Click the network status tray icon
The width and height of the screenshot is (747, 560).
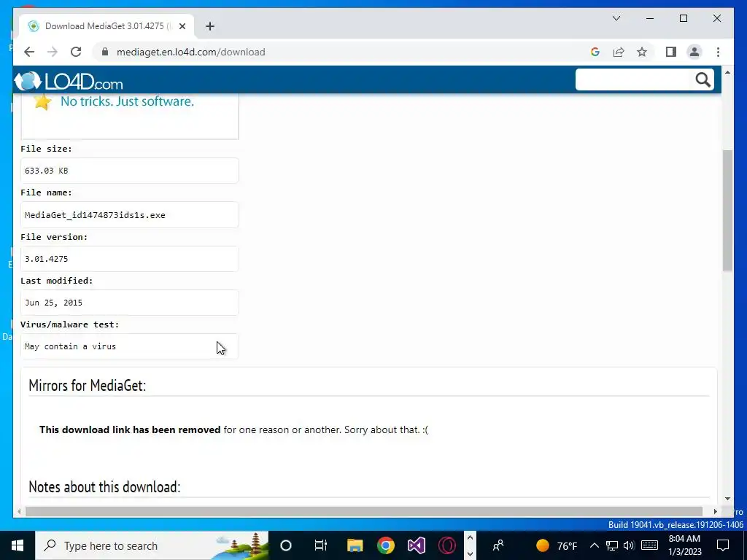click(x=612, y=545)
